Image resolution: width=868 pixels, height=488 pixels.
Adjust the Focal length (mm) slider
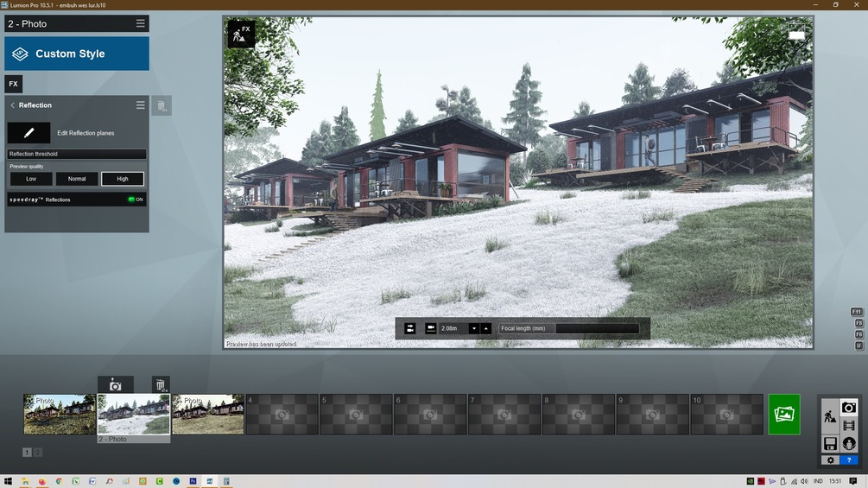point(570,328)
